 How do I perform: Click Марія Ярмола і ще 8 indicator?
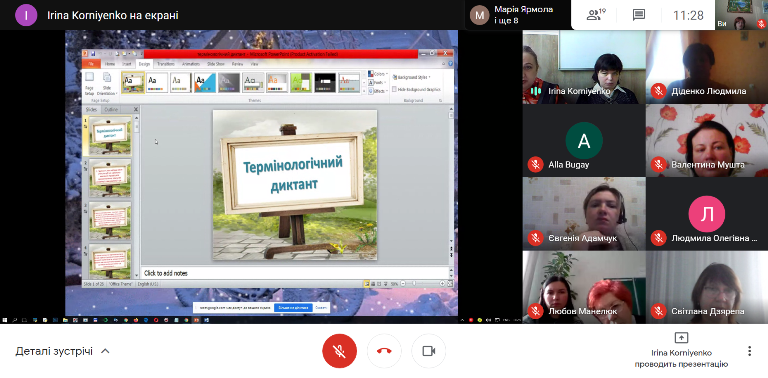(x=517, y=15)
